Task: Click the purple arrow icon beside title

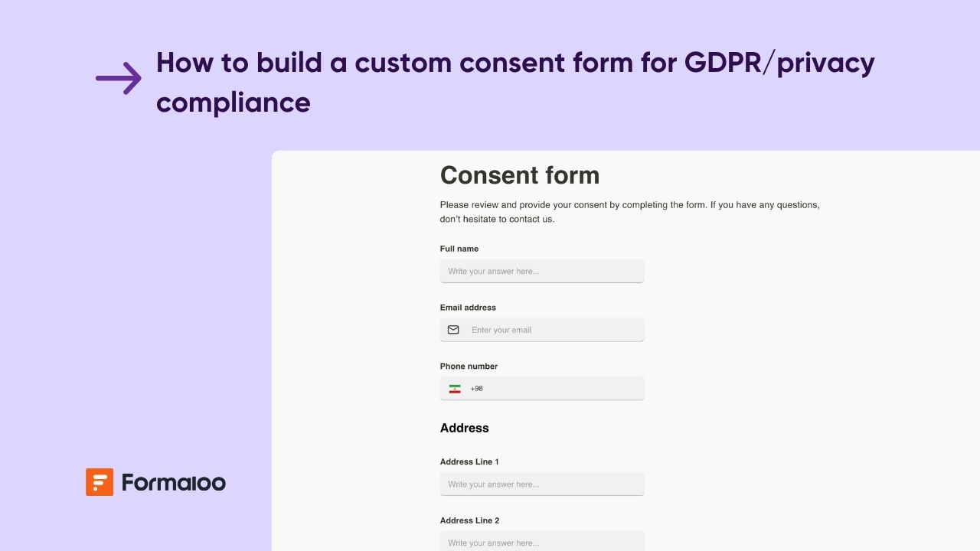Action: [x=119, y=78]
